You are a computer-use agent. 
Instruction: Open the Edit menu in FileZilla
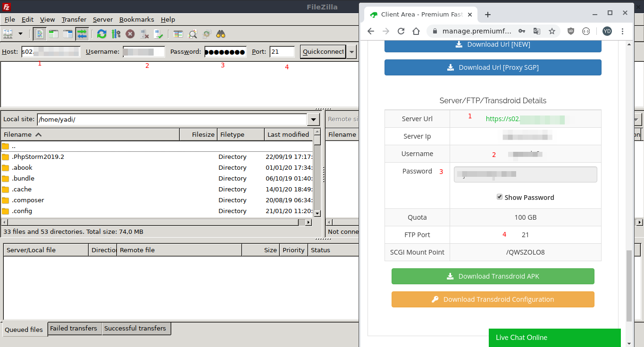(x=28, y=19)
